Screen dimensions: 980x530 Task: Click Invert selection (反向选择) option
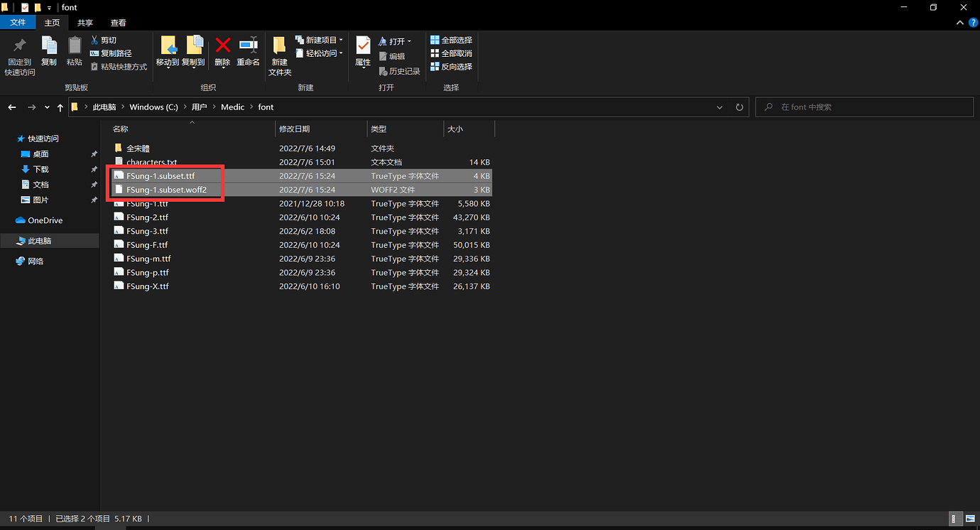(451, 67)
